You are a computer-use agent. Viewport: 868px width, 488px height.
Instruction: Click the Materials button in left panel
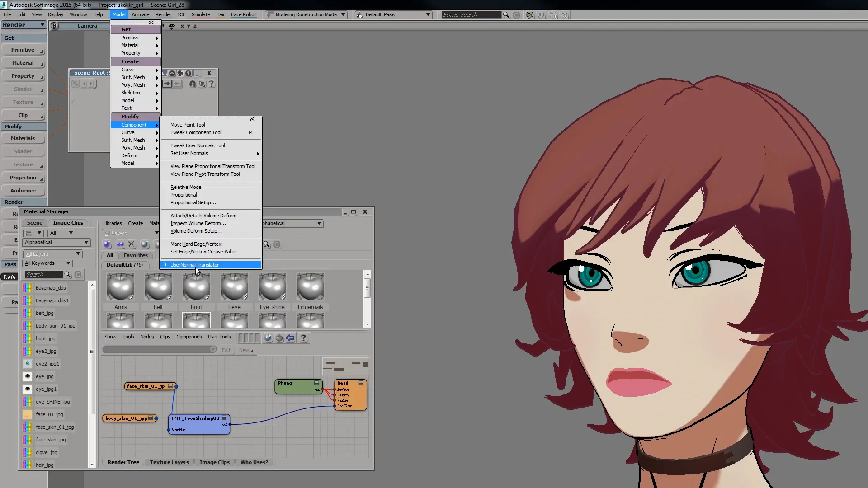click(x=23, y=138)
